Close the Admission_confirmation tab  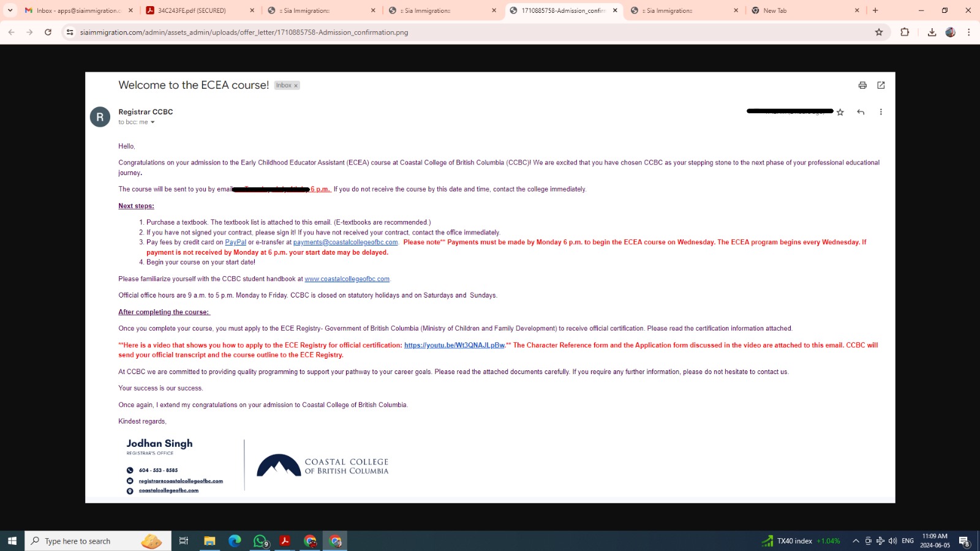point(615,10)
